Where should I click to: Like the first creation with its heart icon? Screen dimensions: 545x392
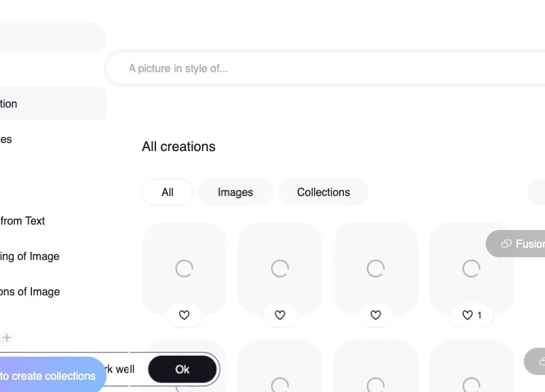click(184, 315)
